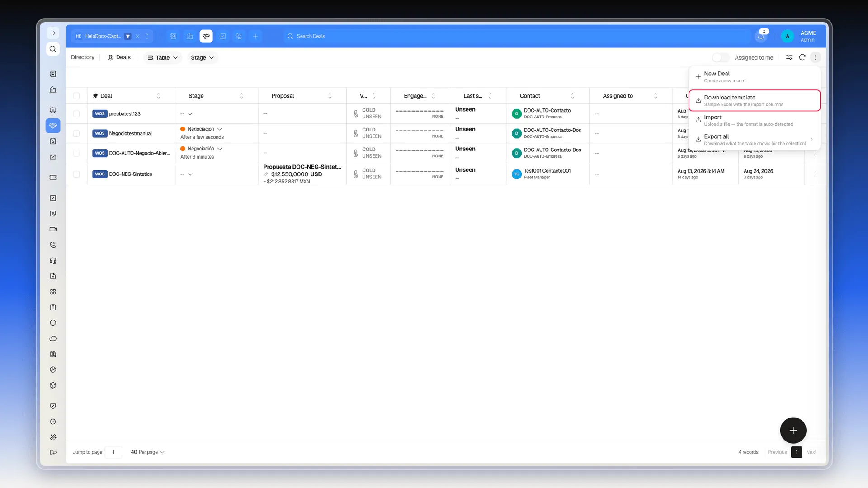The height and width of the screenshot is (488, 868).
Task: Open the notes icon in sidebar
Action: [53, 214]
